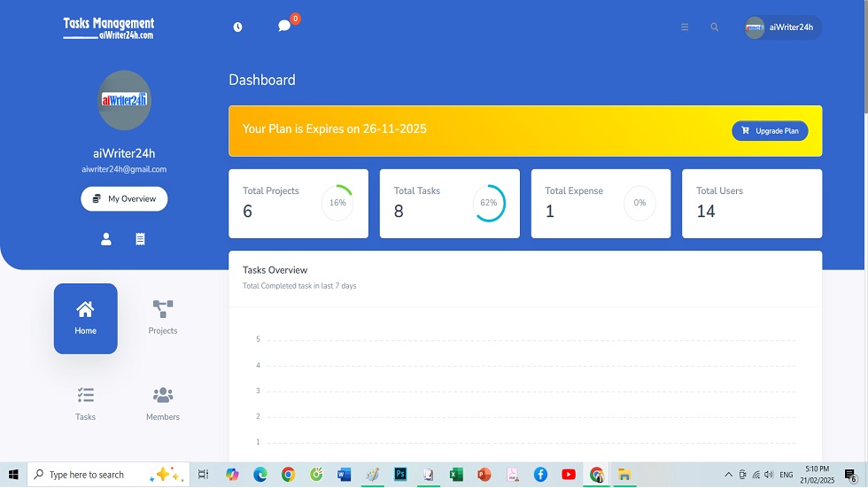Click the Total Tasks 62% progress circle
This screenshot has height=488, width=868.
[x=489, y=203]
